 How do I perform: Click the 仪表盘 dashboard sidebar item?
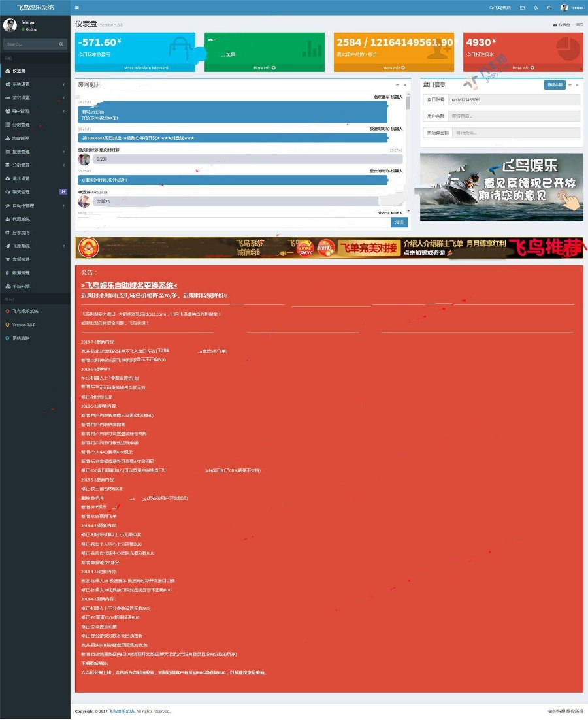[x=35, y=71]
